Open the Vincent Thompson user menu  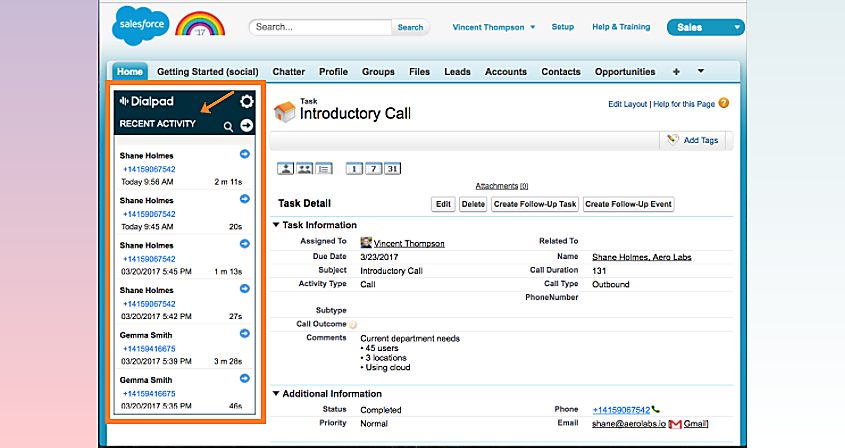[494, 27]
